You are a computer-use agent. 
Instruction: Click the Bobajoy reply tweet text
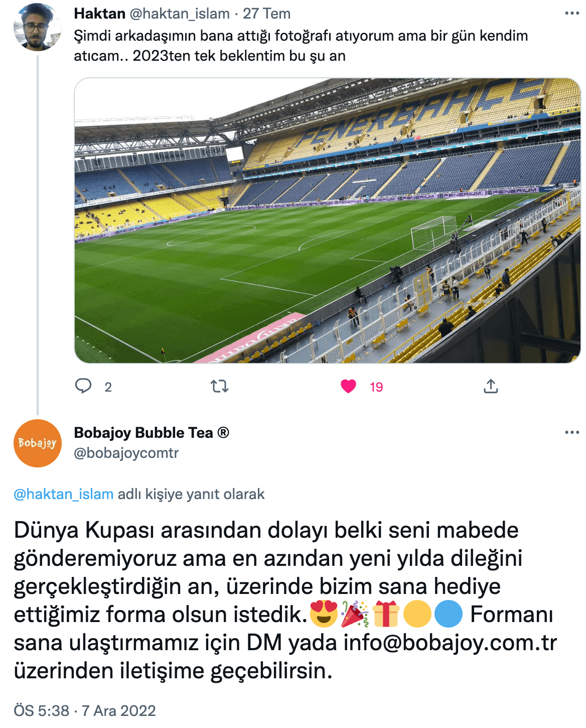286,600
